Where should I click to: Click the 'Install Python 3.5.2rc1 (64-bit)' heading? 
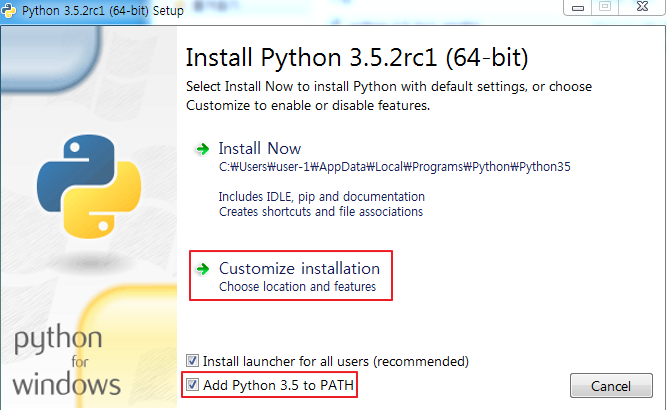coord(356,58)
